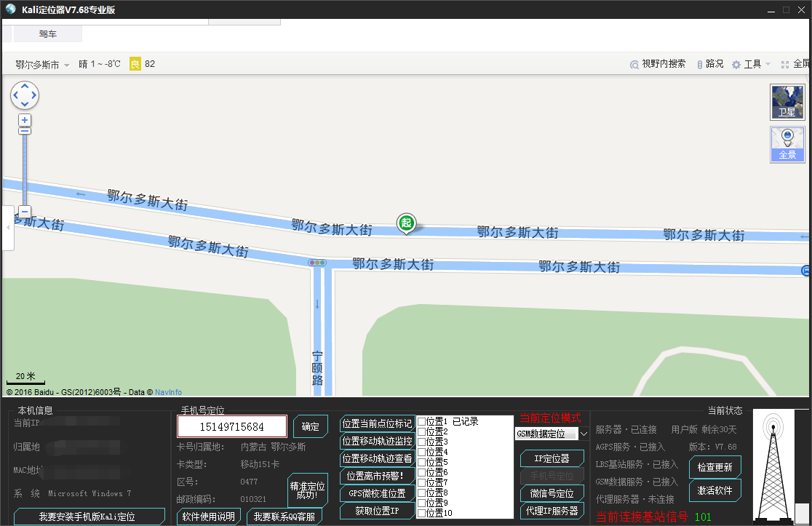
Task: Click the green 起 start marker
Action: 407,223
